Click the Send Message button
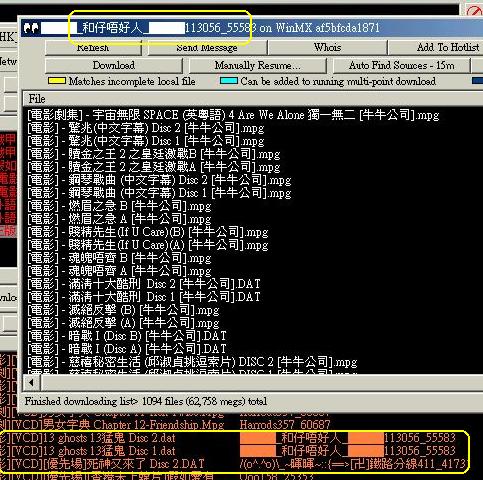Image resolution: width=483 pixels, height=480 pixels. [x=207, y=48]
